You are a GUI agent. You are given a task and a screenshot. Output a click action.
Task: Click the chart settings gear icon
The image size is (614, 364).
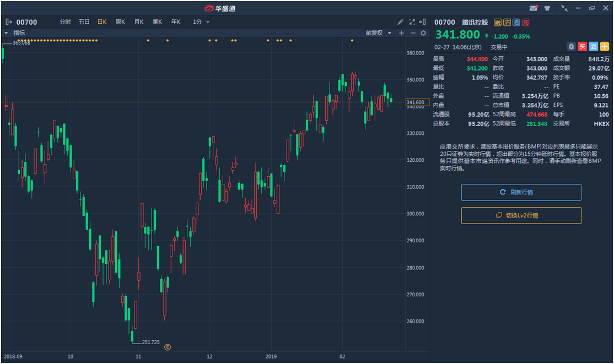click(423, 33)
